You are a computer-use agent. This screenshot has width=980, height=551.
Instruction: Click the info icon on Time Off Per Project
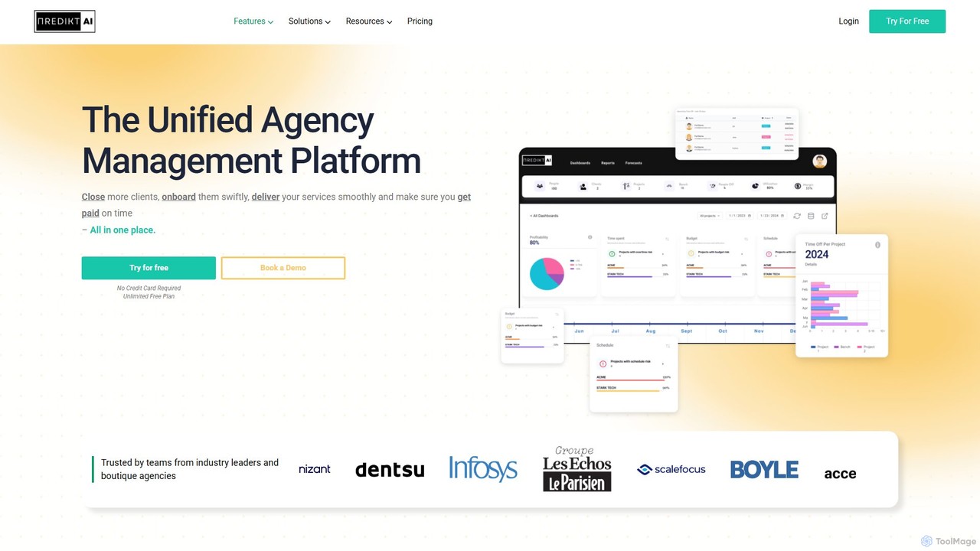click(x=877, y=245)
